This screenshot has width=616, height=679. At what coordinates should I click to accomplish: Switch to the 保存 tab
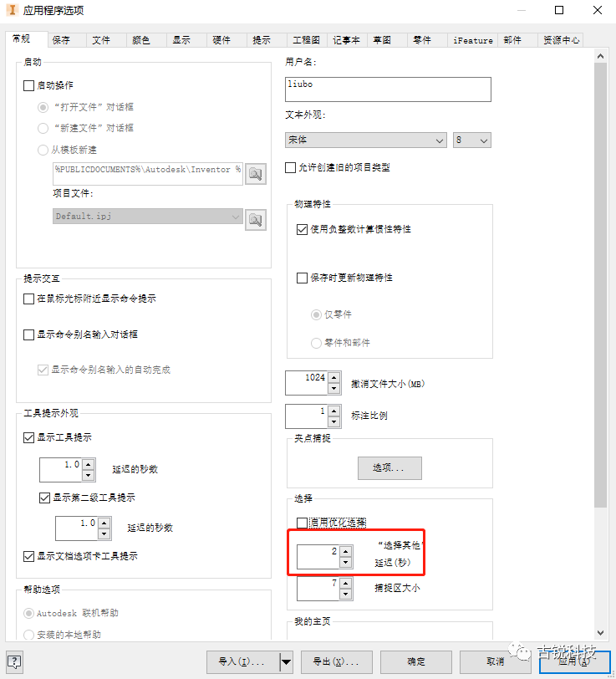[67, 40]
